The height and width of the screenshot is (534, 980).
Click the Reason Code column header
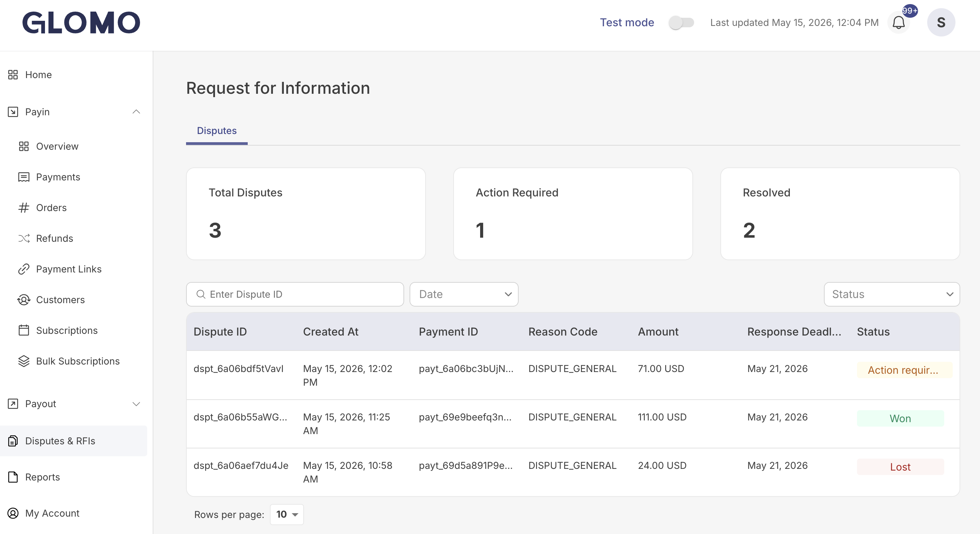point(563,332)
